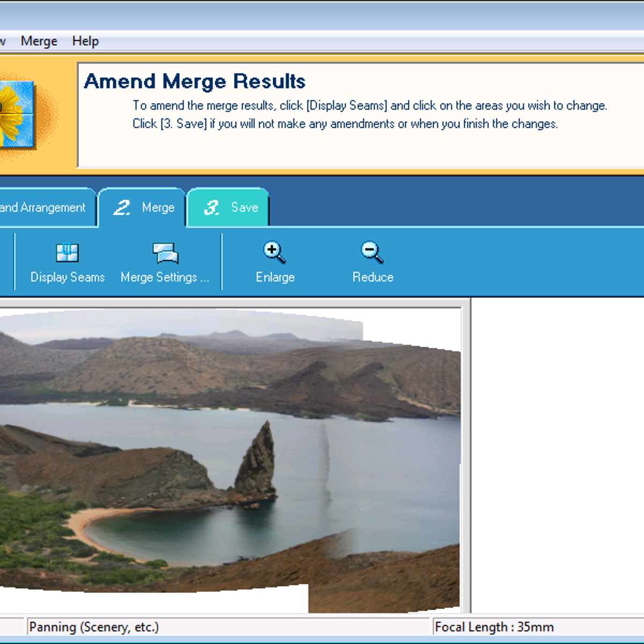Viewport: 644px width, 644px height.
Task: Open the Help menu
Action: pos(85,41)
